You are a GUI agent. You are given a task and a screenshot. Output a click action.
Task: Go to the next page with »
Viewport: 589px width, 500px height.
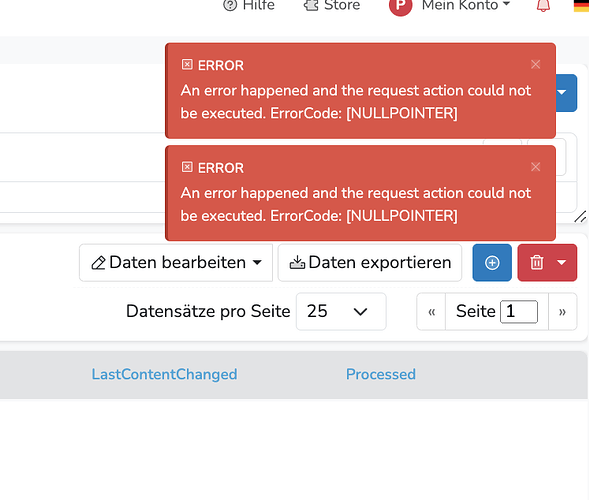562,312
